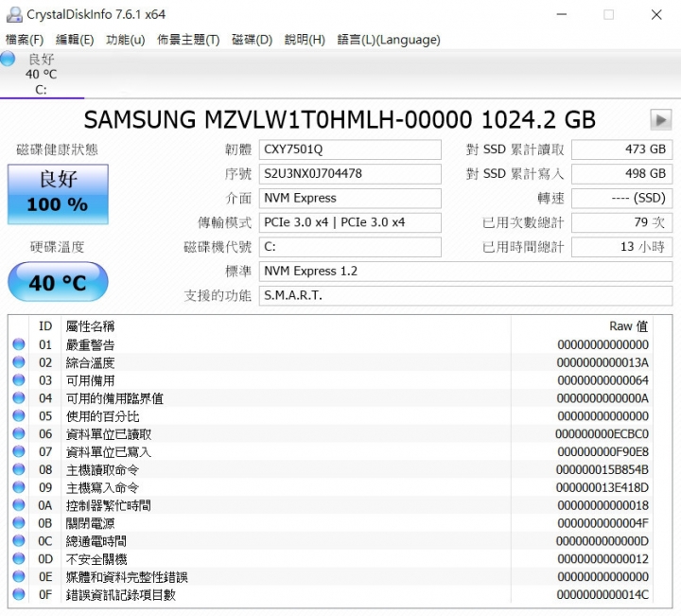
Task: Close the CrystalDiskInfo window
Action: click(x=656, y=14)
